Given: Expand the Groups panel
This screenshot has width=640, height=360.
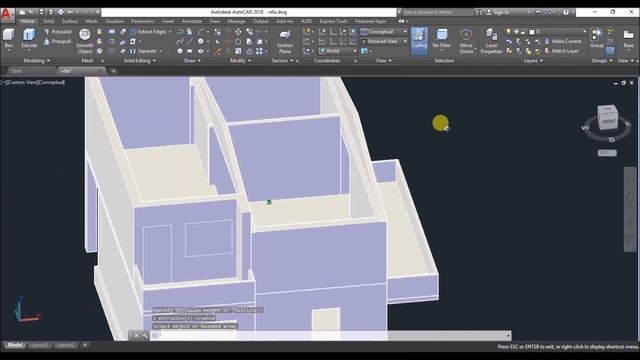Looking at the screenshot, I should coord(602,60).
